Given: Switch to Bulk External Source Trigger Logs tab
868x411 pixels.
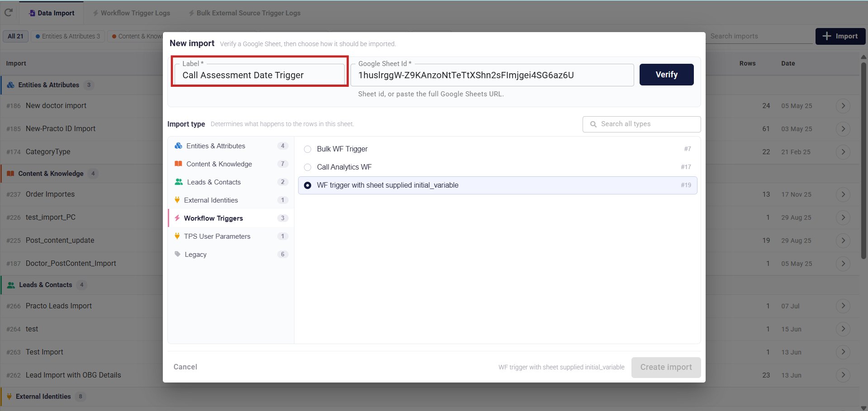Looking at the screenshot, I should click(244, 13).
